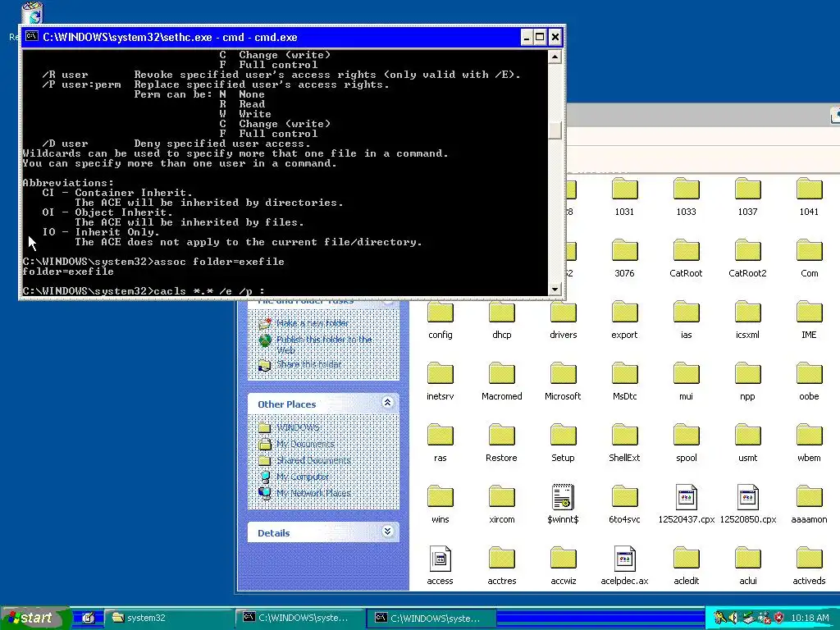This screenshot has width=840, height=630.
Task: Expand the Details panel
Action: click(387, 531)
